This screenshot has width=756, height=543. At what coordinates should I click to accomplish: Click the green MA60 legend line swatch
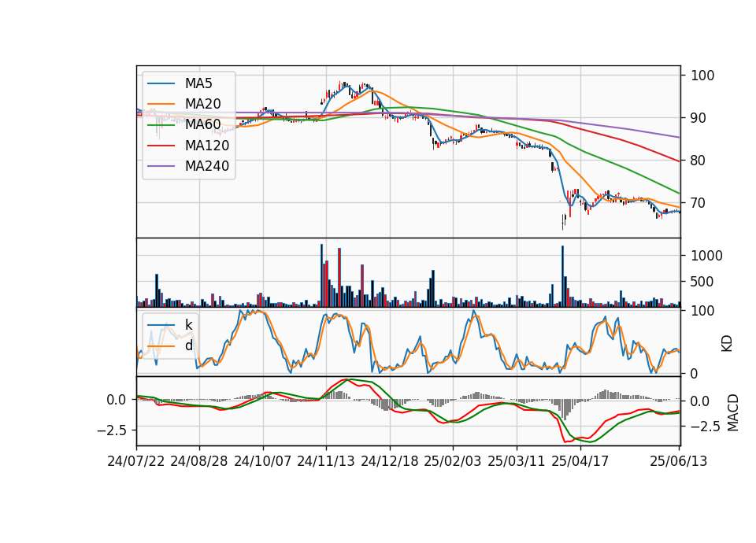[x=161, y=125]
